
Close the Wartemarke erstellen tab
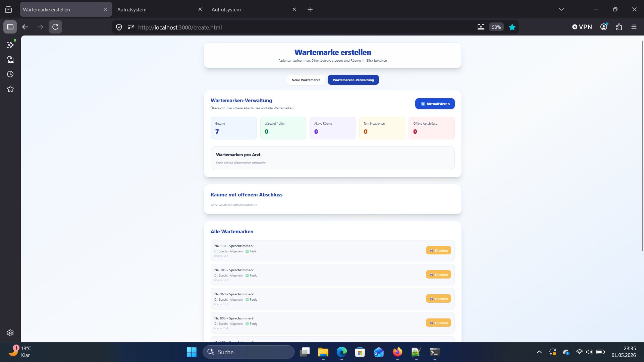[x=105, y=9]
